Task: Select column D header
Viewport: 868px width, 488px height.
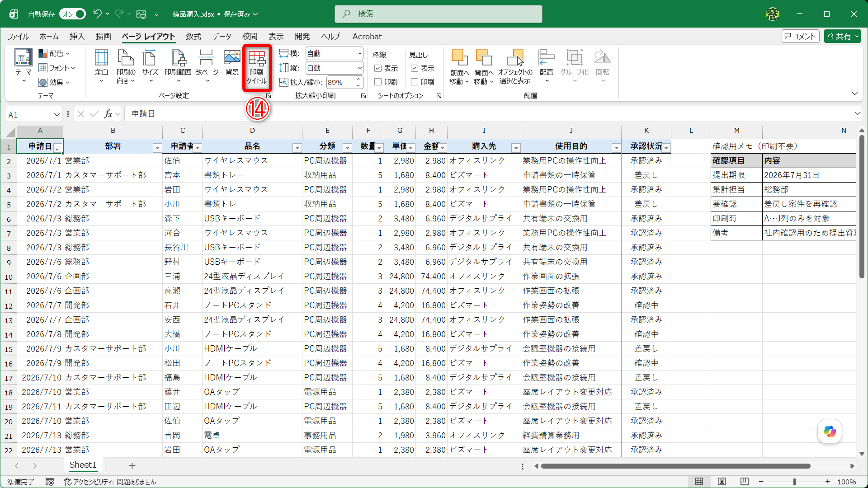Action: point(252,131)
